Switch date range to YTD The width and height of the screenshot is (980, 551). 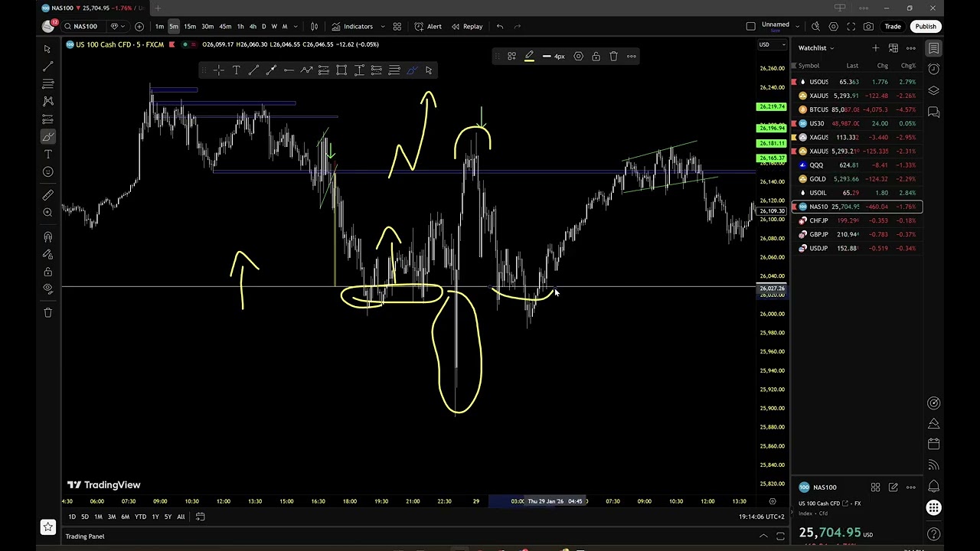(x=140, y=517)
